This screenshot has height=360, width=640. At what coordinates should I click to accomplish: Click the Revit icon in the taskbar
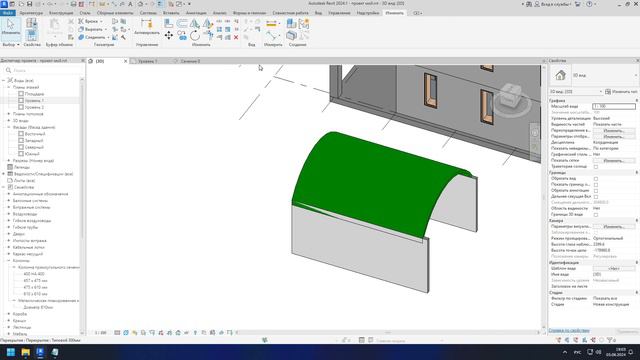(x=40, y=352)
